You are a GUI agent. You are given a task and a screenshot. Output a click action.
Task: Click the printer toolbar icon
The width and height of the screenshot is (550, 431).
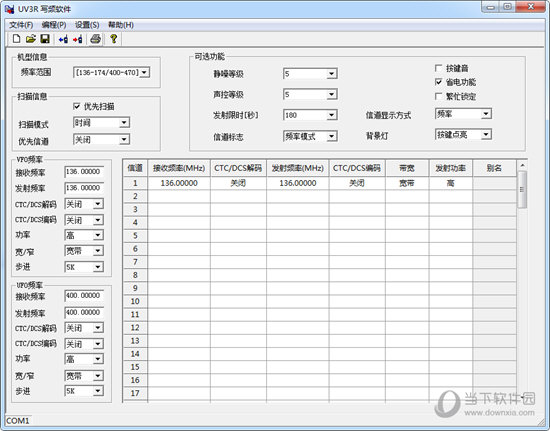[x=95, y=39]
